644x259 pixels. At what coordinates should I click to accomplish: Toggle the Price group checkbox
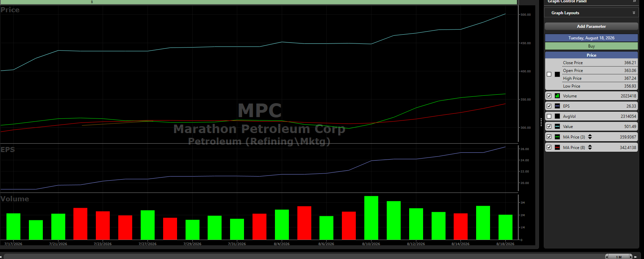coord(549,74)
